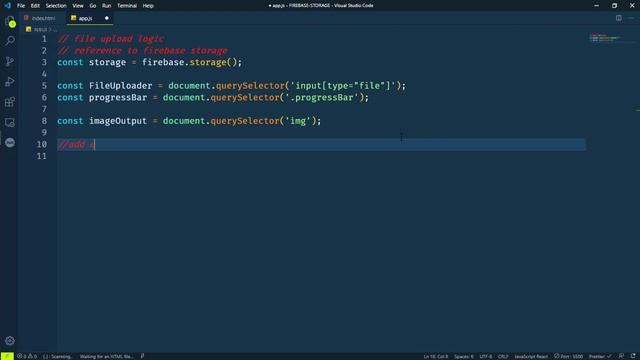Place cursor on 'progressBar' variable name
This screenshot has height=360, width=640.
tap(118, 98)
